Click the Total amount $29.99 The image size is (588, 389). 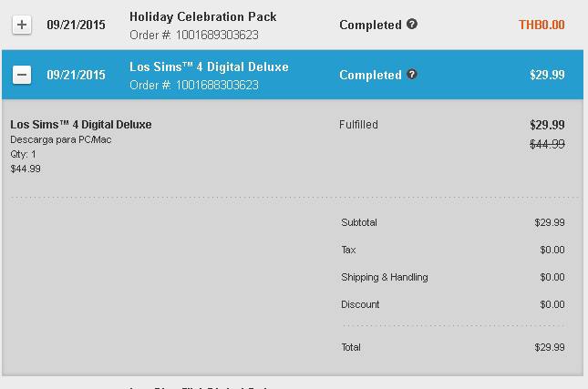click(x=550, y=347)
